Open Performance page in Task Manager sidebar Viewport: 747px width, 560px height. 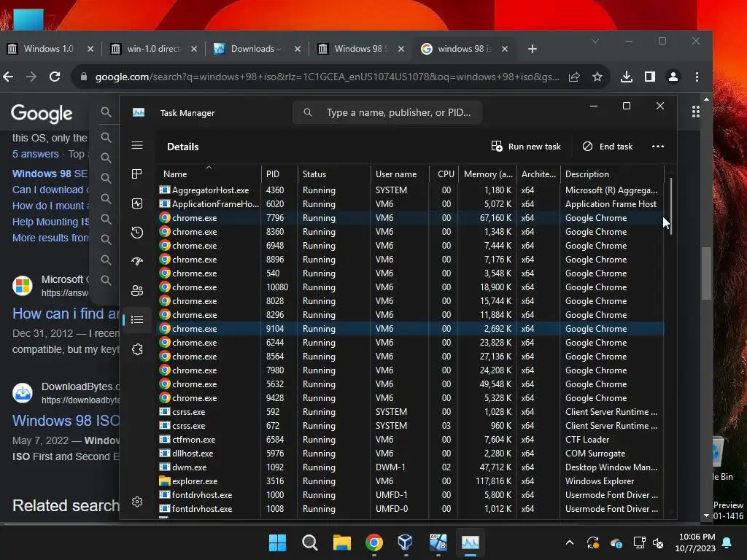[x=137, y=204]
